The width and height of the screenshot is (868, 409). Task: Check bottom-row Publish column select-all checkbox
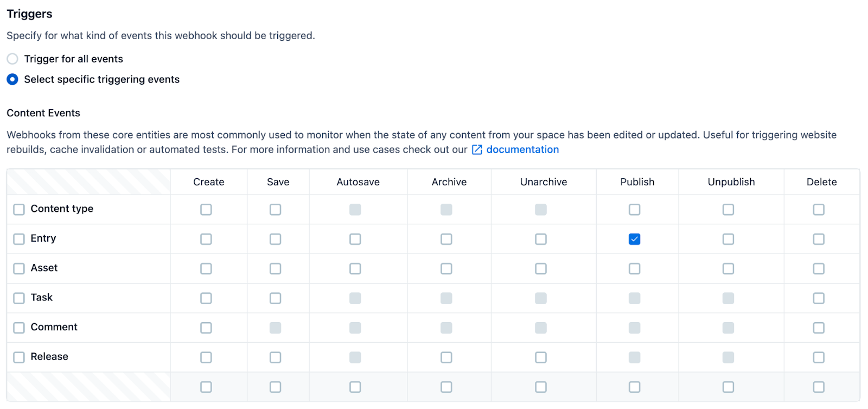point(634,387)
